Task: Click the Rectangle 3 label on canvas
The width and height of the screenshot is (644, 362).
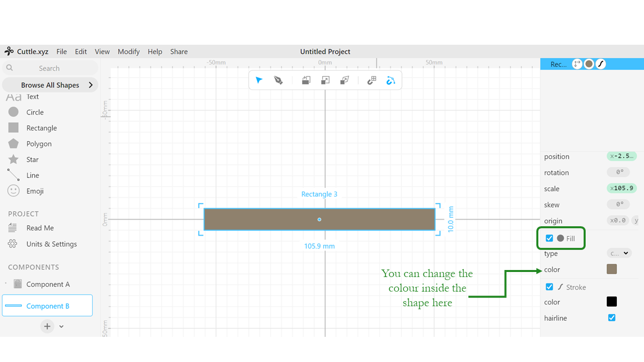Action: 319,194
